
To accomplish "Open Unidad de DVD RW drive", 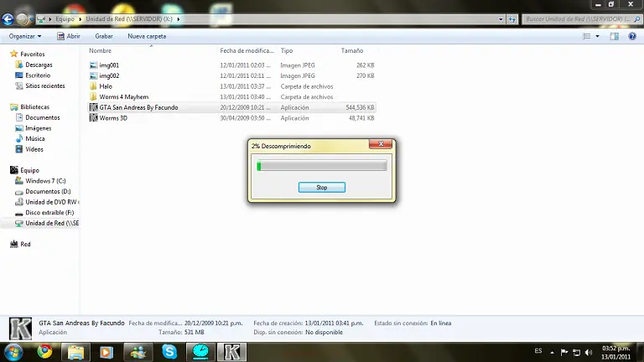I will pyautogui.click(x=51, y=202).
